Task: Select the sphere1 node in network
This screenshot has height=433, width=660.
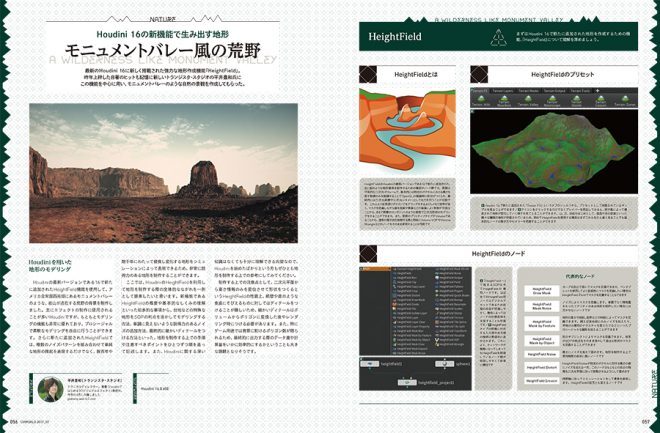Action: pos(444,364)
